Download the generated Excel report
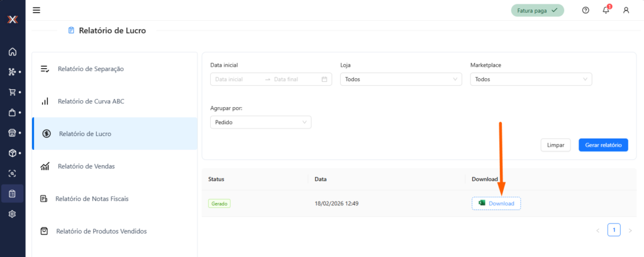The image size is (644, 257). tap(496, 203)
